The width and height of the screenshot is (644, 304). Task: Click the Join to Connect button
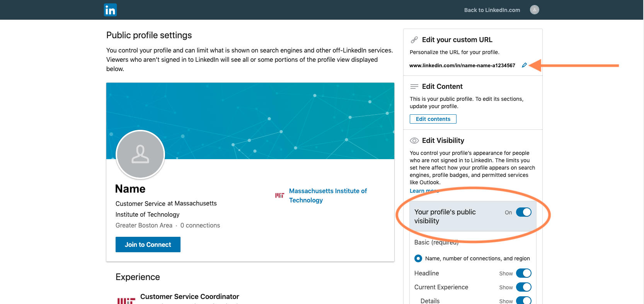[148, 245]
